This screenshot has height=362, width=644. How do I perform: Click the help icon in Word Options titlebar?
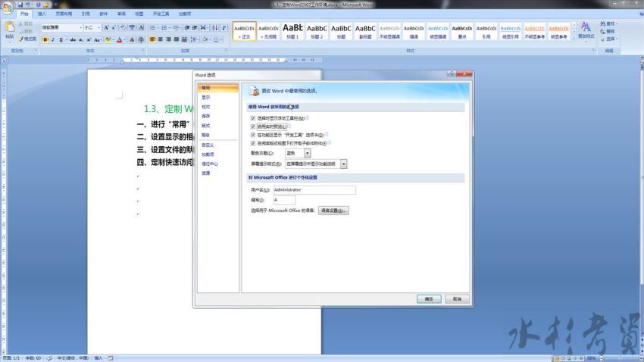coord(452,74)
